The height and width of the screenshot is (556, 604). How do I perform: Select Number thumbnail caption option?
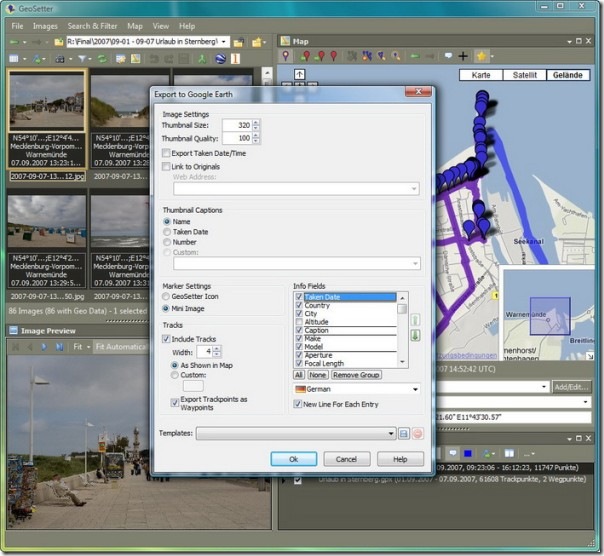coord(167,242)
